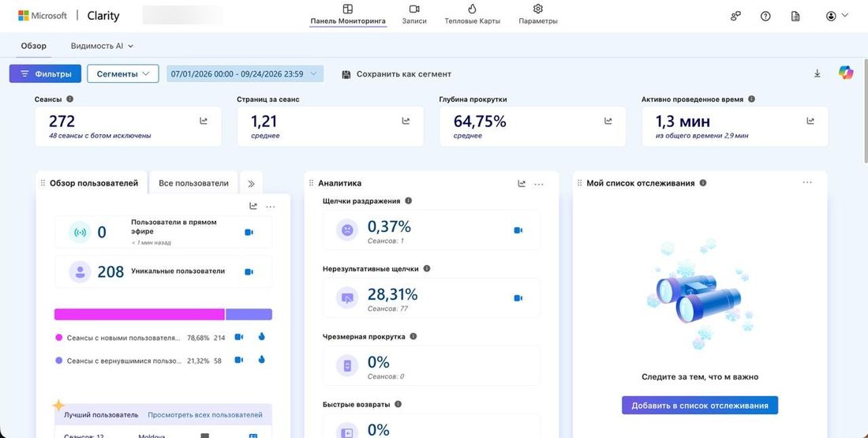Select the Все пользователи card tab
868x438 pixels.
[x=193, y=183]
